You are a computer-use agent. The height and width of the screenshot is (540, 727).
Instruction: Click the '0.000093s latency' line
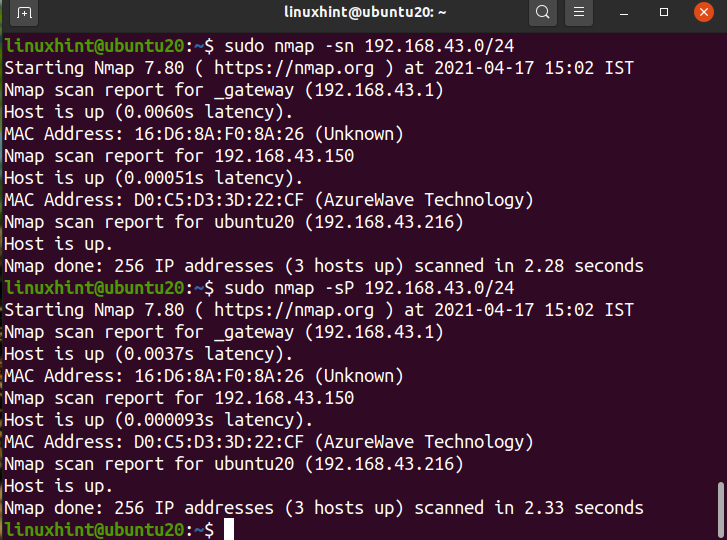158,420
